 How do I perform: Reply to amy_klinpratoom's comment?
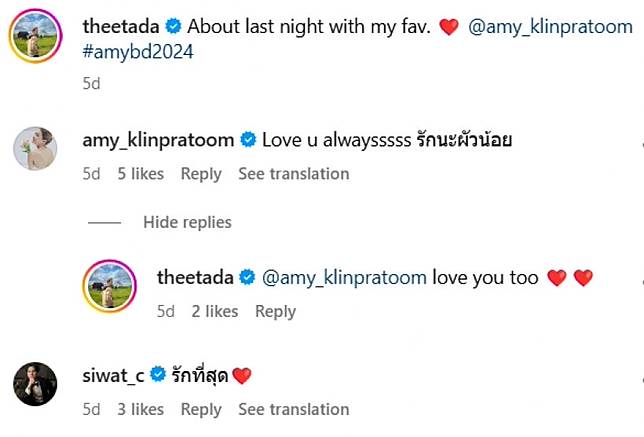click(x=201, y=174)
